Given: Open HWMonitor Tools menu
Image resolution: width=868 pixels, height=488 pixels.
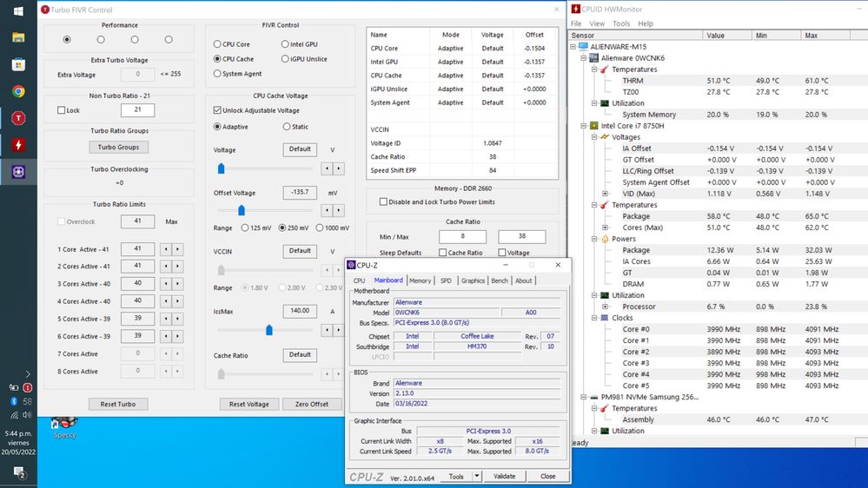Looking at the screenshot, I should tap(621, 23).
